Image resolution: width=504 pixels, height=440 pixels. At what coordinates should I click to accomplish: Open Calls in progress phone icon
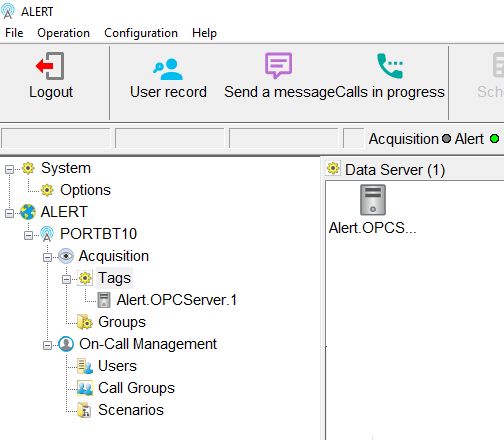click(x=390, y=66)
